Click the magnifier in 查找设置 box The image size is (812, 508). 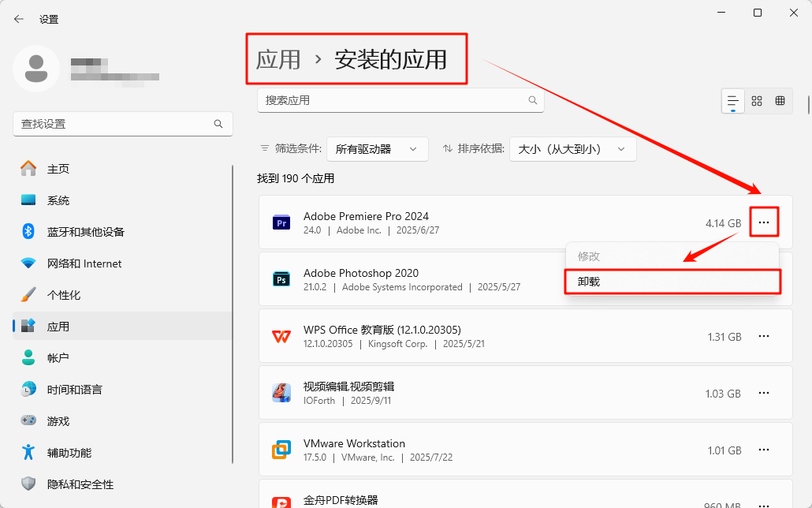coord(218,124)
